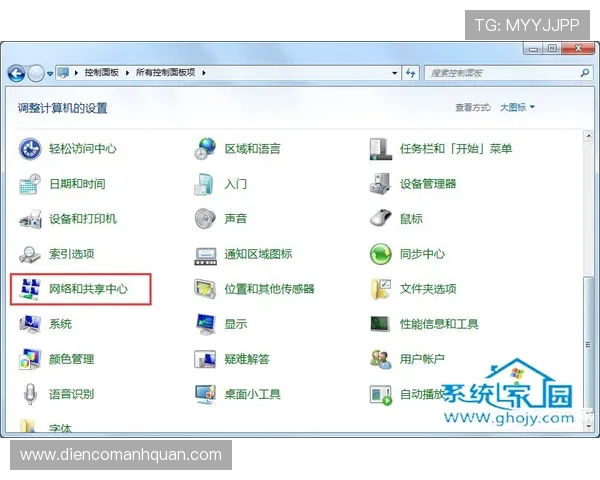
Task: Focus the 搜索控制面板 search field
Action: pos(508,73)
